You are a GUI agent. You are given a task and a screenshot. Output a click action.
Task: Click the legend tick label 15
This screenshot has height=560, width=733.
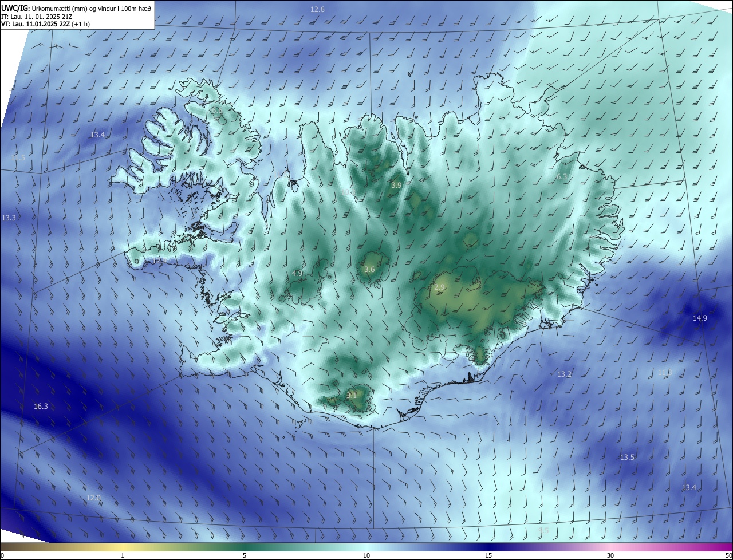[x=488, y=555]
